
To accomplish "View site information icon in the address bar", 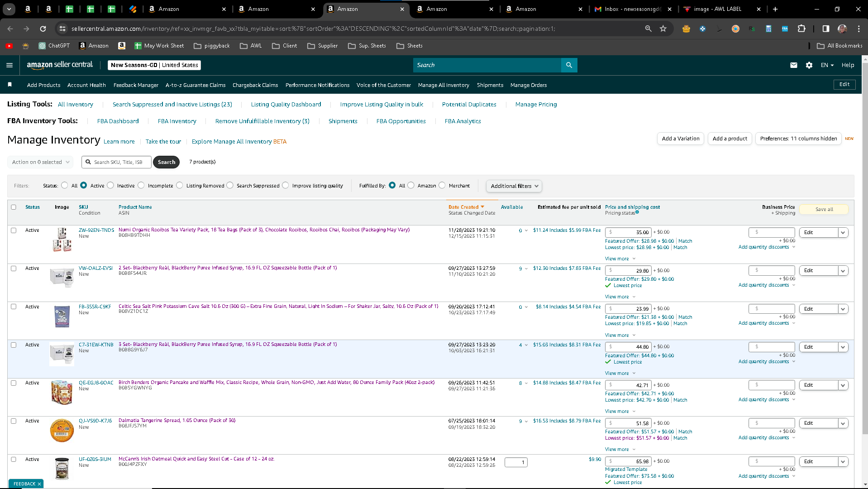I will click(62, 29).
